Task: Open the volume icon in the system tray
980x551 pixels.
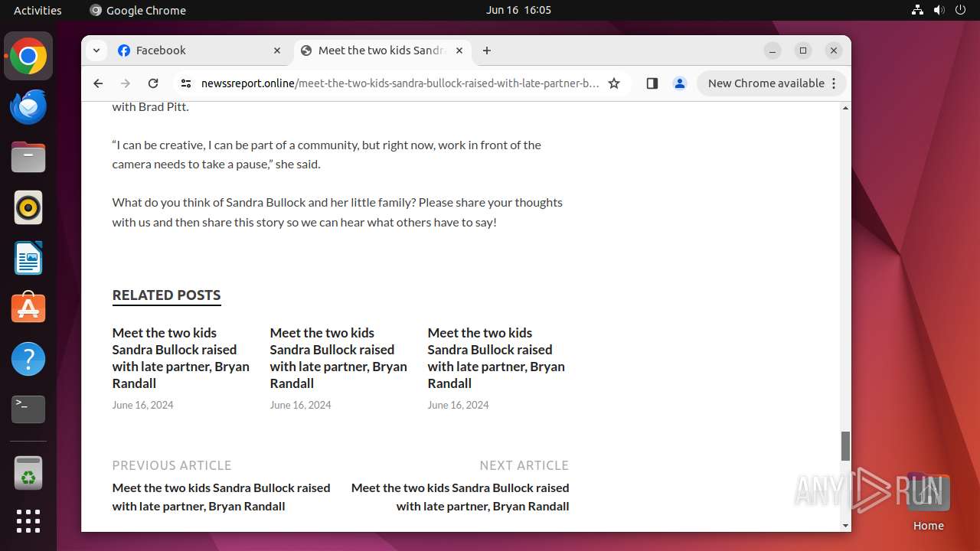Action: pos(939,10)
